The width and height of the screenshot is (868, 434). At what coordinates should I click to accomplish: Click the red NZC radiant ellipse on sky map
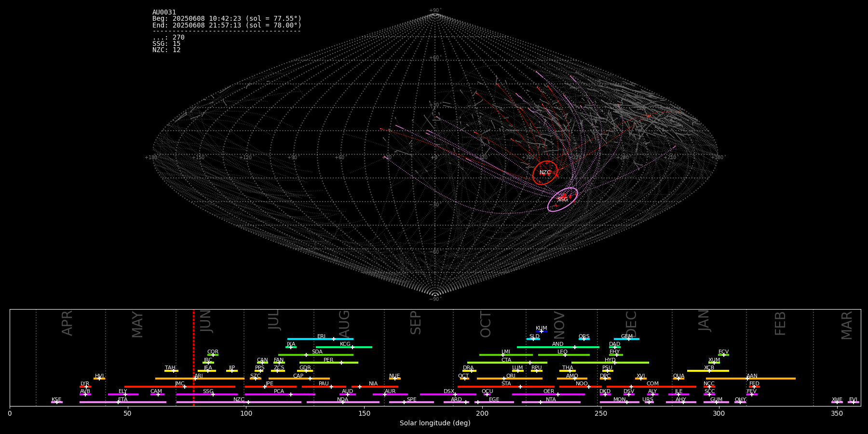point(545,173)
